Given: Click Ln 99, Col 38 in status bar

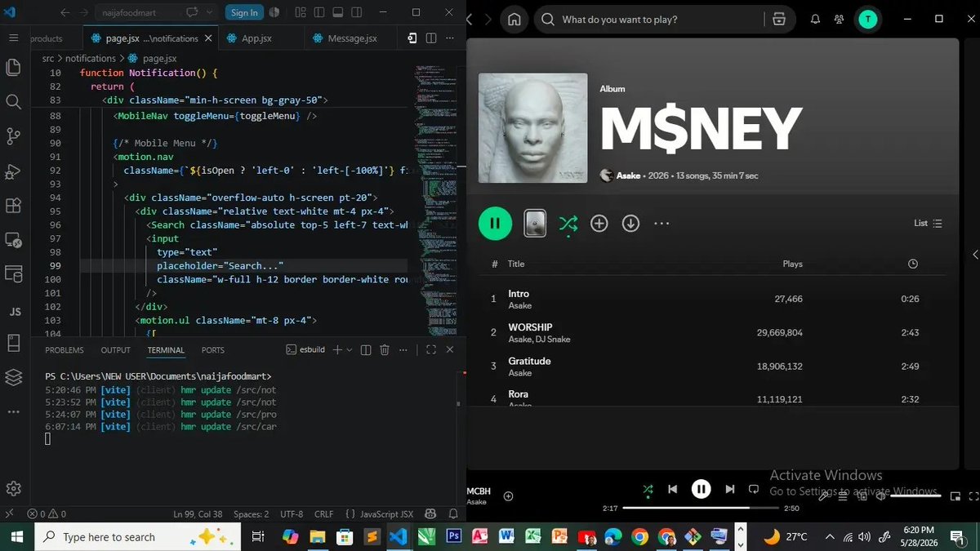Looking at the screenshot, I should (198, 514).
